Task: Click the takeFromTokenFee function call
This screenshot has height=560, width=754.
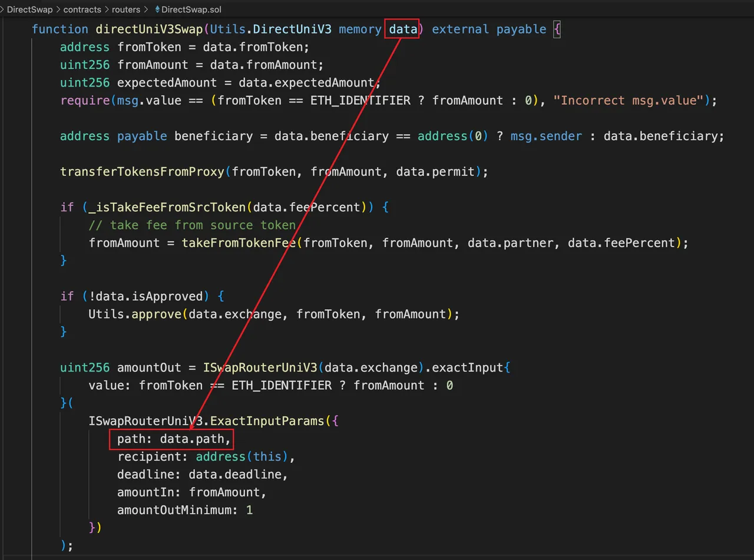Action: click(x=239, y=243)
